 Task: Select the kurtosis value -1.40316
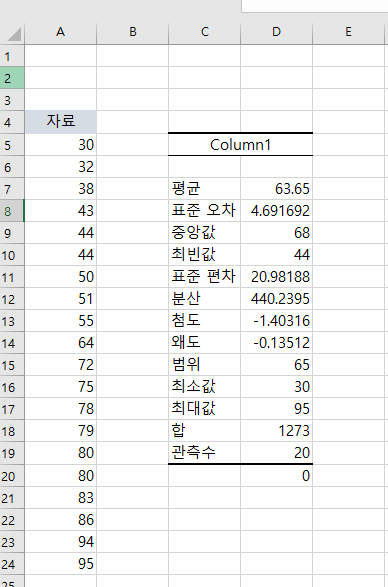click(276, 321)
